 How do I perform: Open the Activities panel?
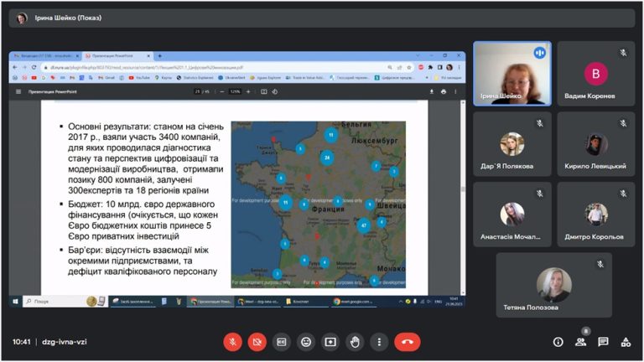(626, 342)
